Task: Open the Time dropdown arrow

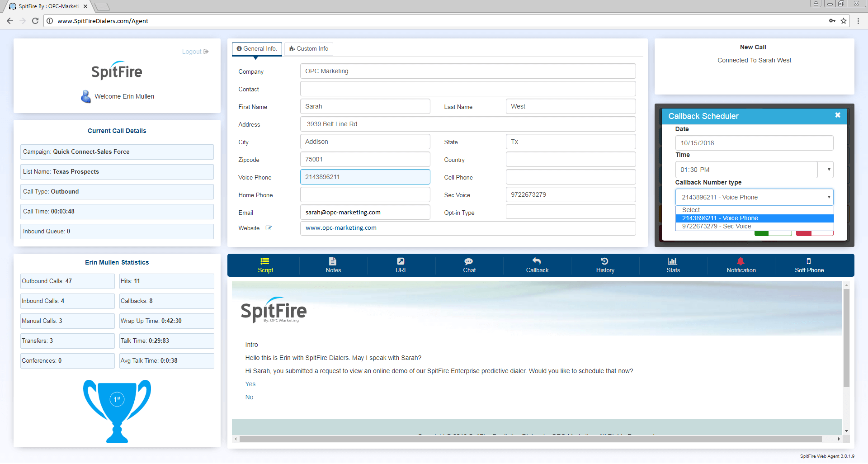Action: tap(829, 170)
